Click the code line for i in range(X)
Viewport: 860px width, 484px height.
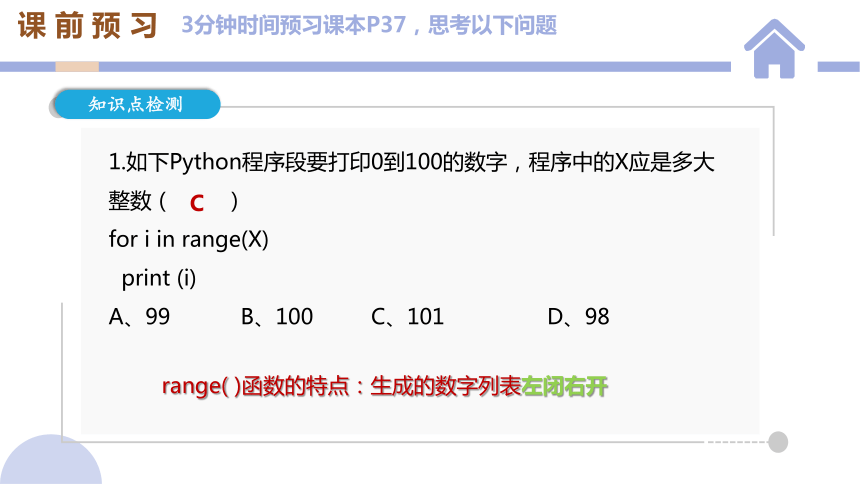tap(188, 240)
